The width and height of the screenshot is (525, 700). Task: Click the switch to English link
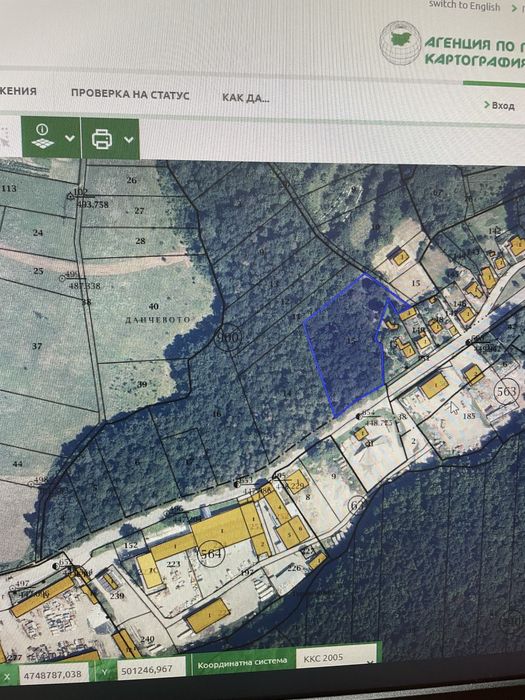tap(464, 6)
